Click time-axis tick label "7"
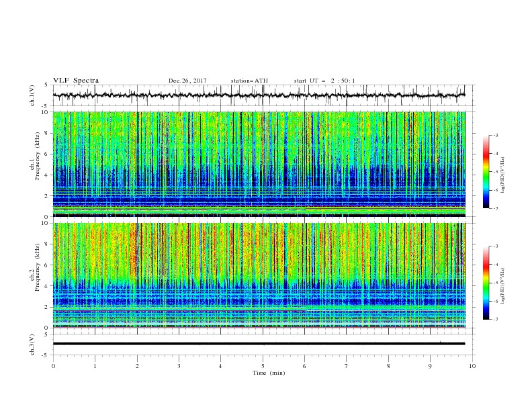This screenshot has width=532, height=411. 347,366
